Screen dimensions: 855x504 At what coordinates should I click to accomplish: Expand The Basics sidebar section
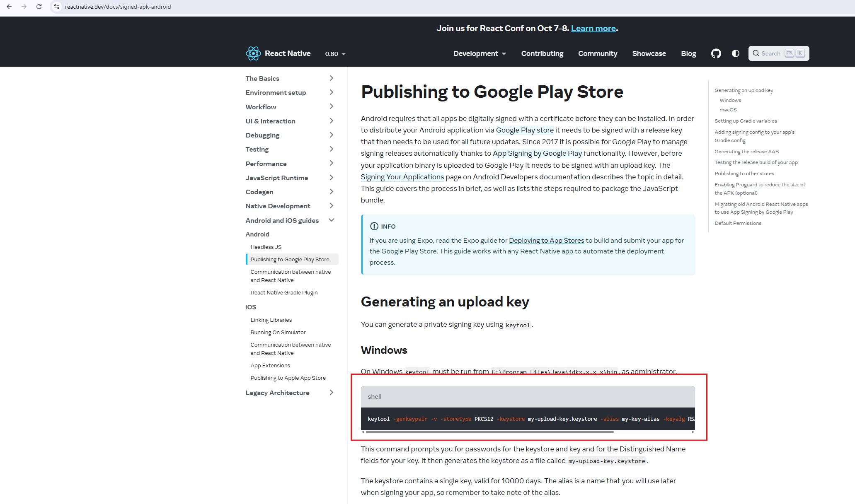pyautogui.click(x=331, y=78)
